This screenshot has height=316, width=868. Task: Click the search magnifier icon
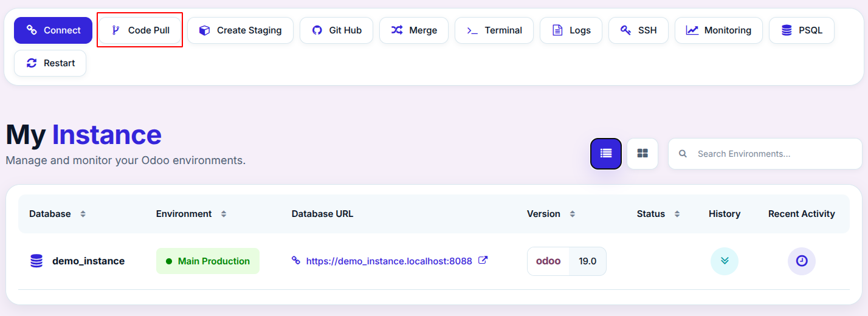(x=683, y=154)
